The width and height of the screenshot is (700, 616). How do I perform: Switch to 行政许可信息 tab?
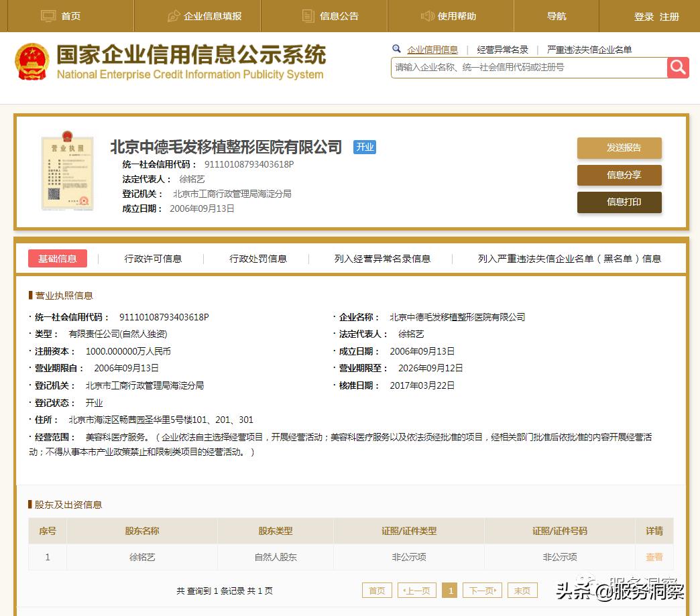[x=153, y=259]
